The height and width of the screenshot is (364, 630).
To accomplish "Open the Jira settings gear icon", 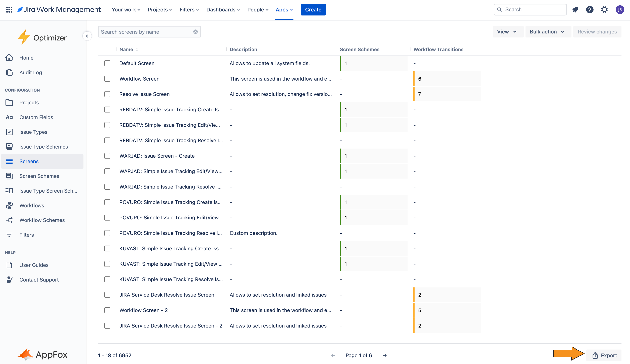I will [604, 9].
